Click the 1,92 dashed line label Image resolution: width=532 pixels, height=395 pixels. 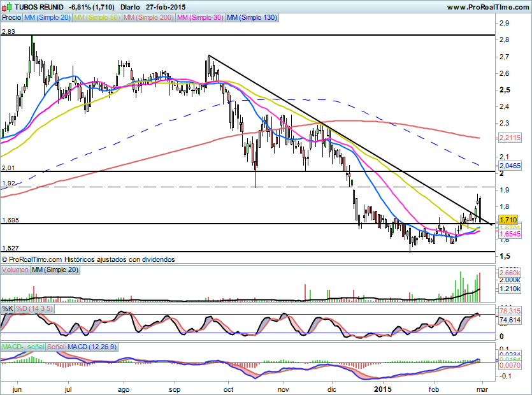(x=8, y=183)
